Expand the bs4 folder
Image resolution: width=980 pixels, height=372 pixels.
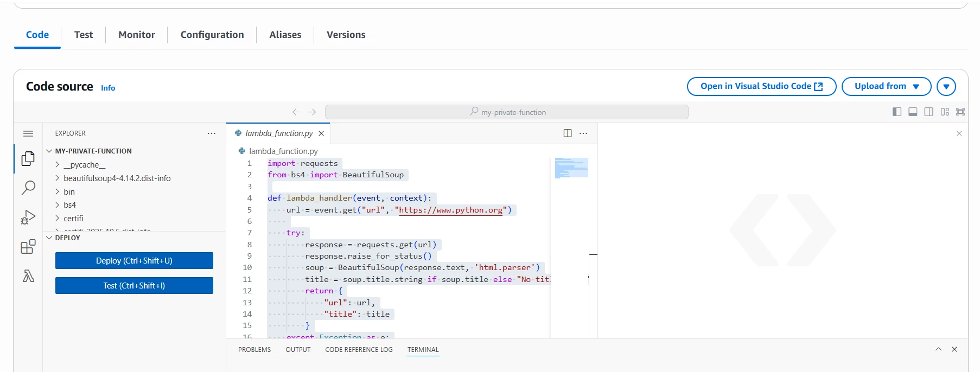point(69,205)
